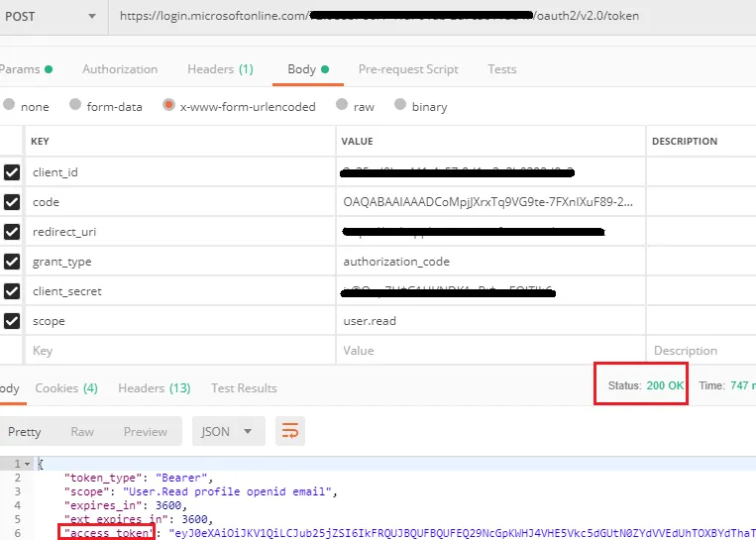Open the response Headers (13) tab
The image size is (756, 540).
pos(155,388)
